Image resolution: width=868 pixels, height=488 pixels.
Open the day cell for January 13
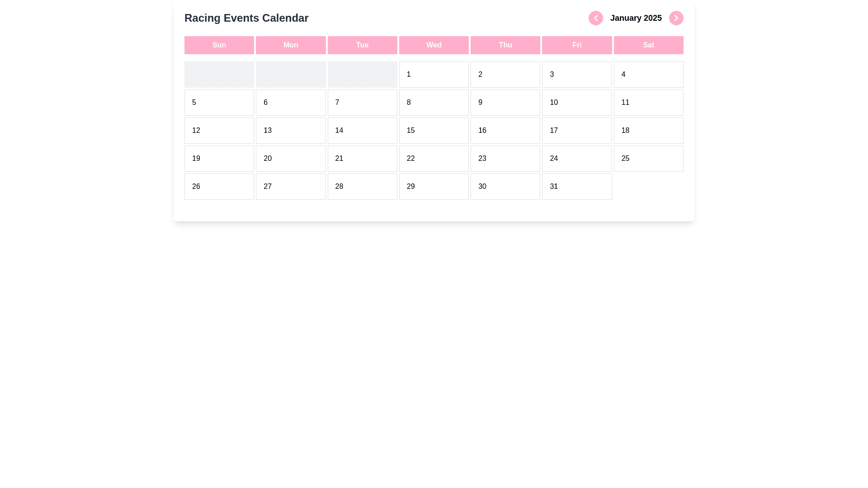click(x=290, y=131)
